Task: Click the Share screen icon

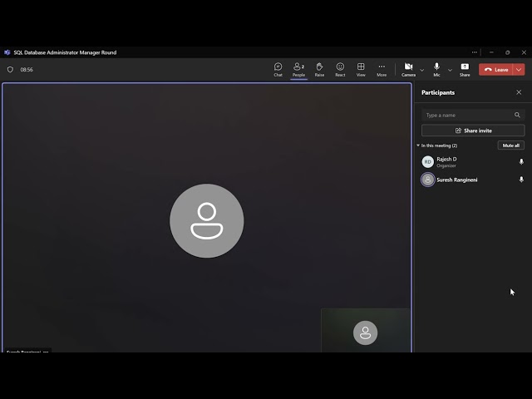Action: (x=465, y=69)
